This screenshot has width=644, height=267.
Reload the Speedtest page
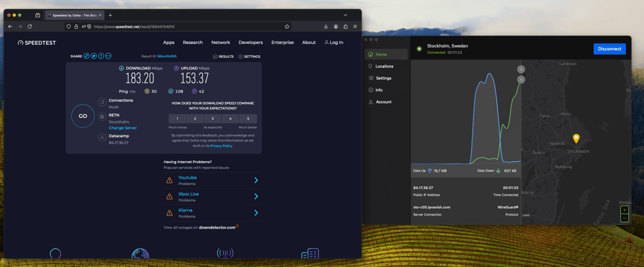[x=30, y=26]
